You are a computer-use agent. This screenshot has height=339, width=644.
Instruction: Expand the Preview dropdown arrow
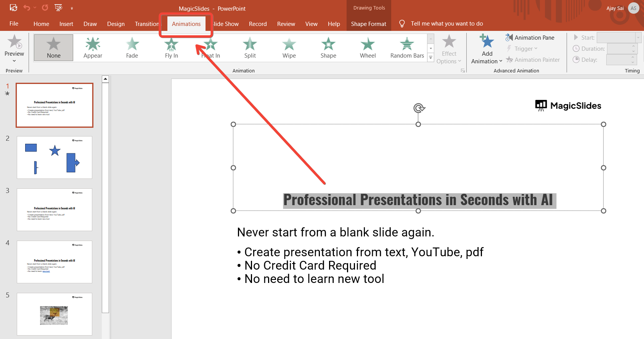pos(14,61)
